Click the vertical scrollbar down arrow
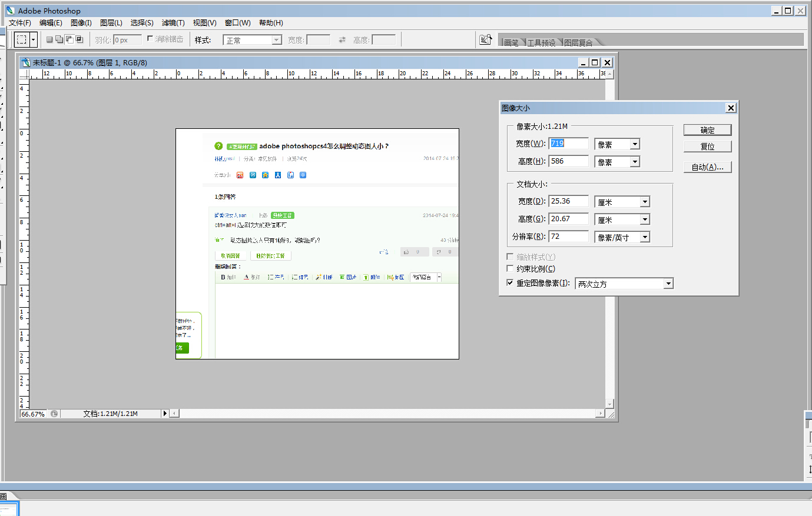 click(x=610, y=404)
